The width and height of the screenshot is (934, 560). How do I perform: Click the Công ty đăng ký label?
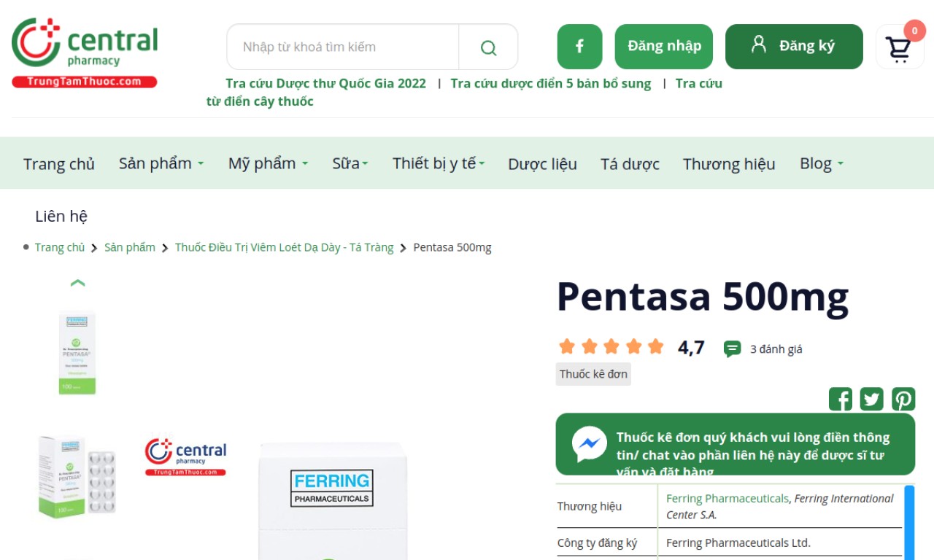[x=598, y=542]
